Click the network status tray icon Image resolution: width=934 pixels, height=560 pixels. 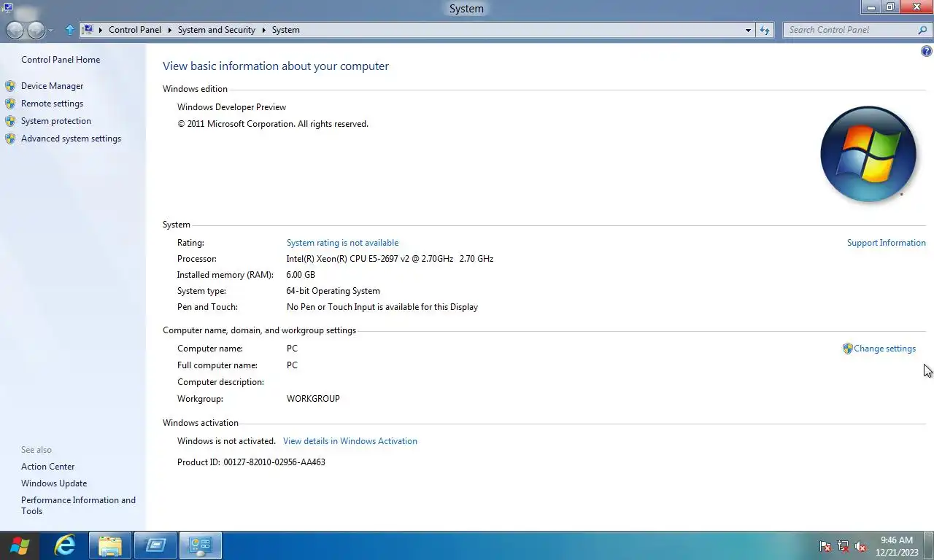(843, 546)
